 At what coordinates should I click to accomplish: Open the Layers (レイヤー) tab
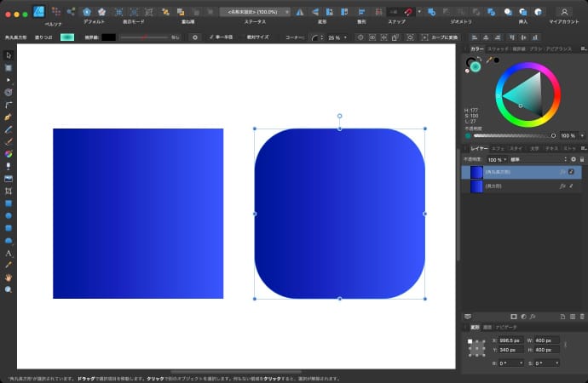(479, 148)
